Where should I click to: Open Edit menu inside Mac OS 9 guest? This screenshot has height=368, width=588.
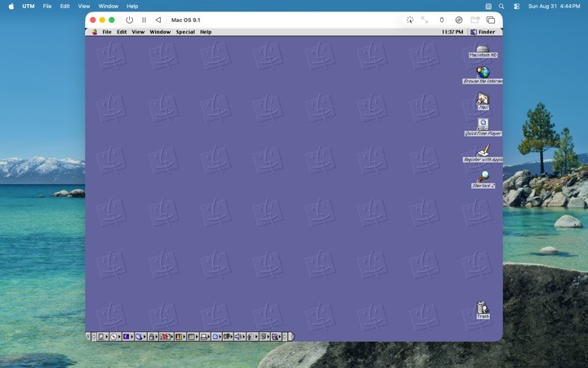pyautogui.click(x=122, y=32)
